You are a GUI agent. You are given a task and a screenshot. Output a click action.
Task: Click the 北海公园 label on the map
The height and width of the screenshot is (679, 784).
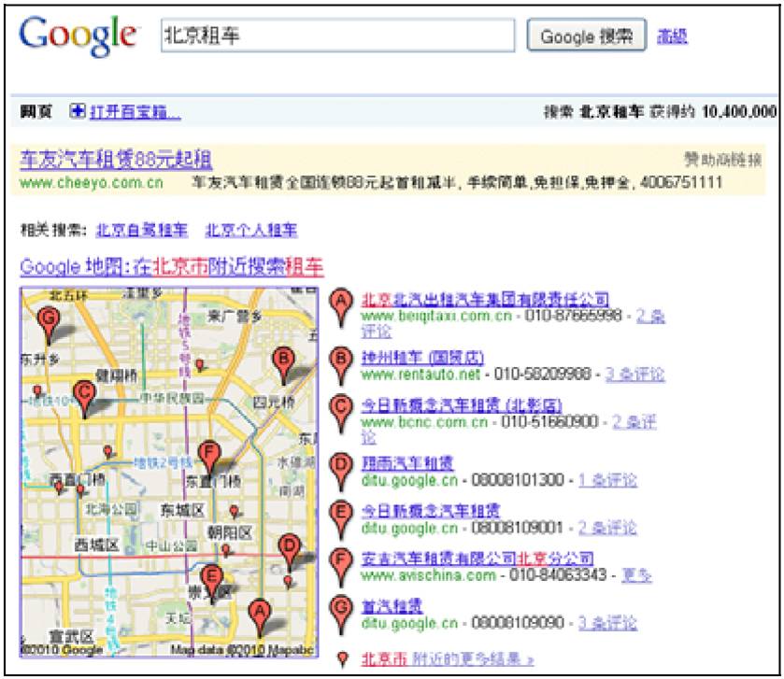click(x=111, y=510)
